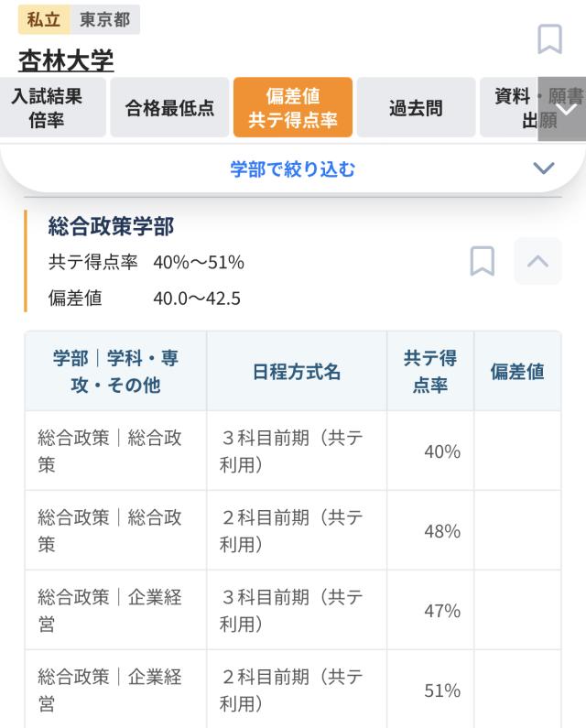The height and width of the screenshot is (728, 586).
Task: Select the 総合政策学部 heading
Action: 111,226
